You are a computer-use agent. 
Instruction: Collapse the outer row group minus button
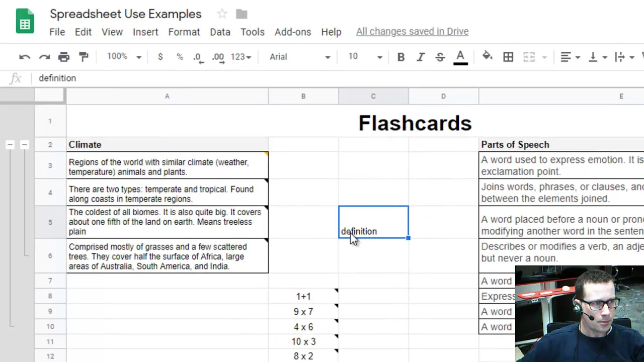pos(10,145)
